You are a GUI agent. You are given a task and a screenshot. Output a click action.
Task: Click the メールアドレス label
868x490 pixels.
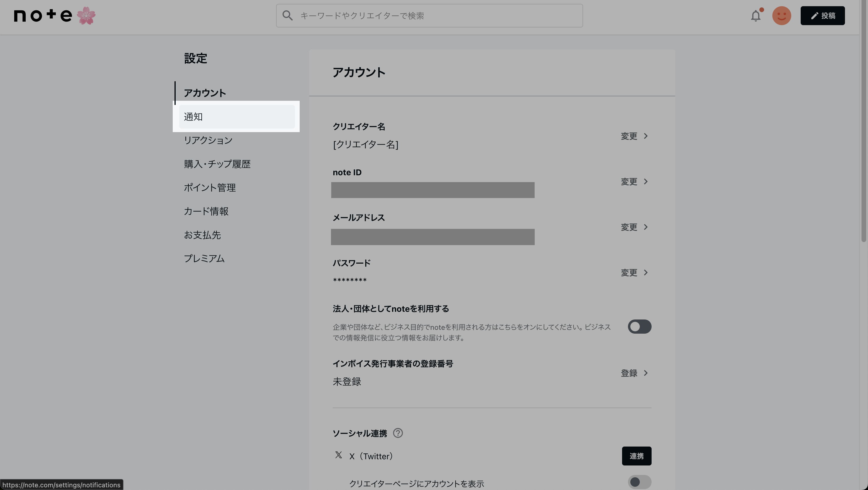358,218
